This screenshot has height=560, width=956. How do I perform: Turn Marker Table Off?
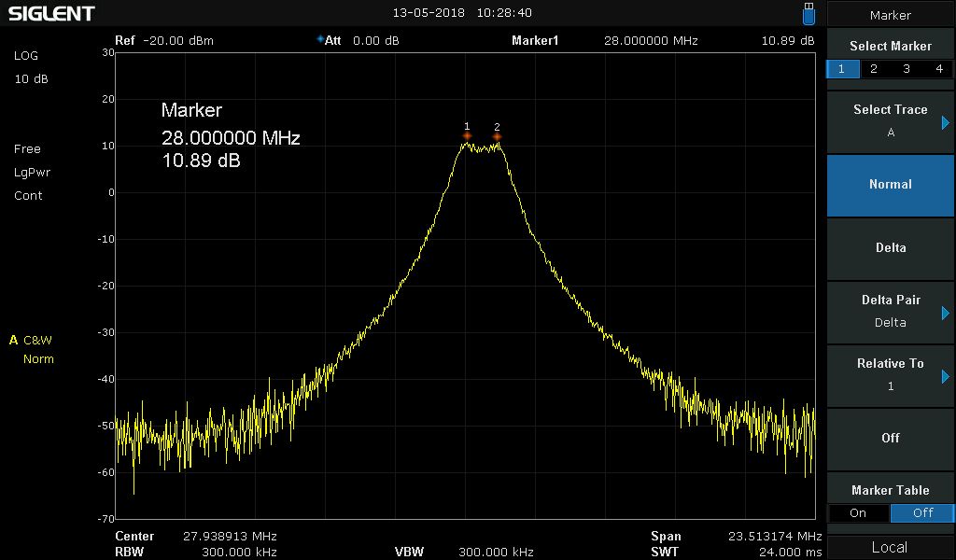click(922, 512)
